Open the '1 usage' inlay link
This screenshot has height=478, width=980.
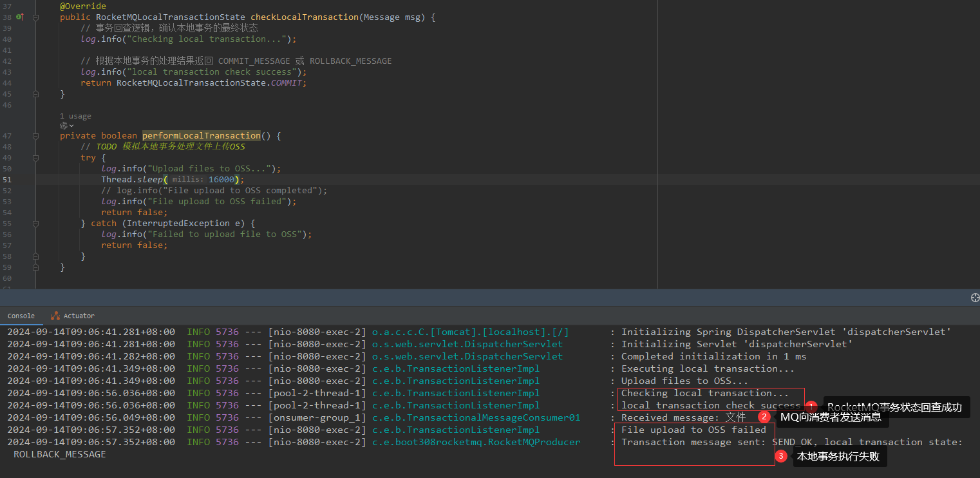pyautogui.click(x=75, y=116)
